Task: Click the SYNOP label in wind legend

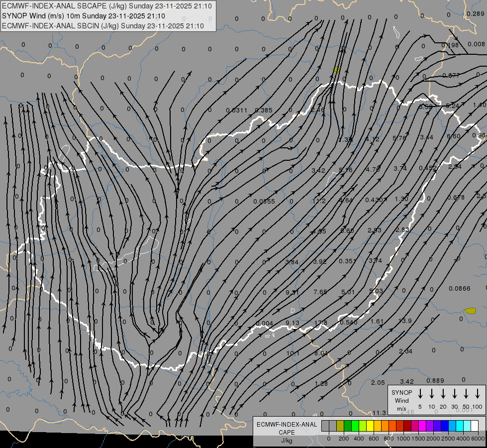Action: coord(401,393)
